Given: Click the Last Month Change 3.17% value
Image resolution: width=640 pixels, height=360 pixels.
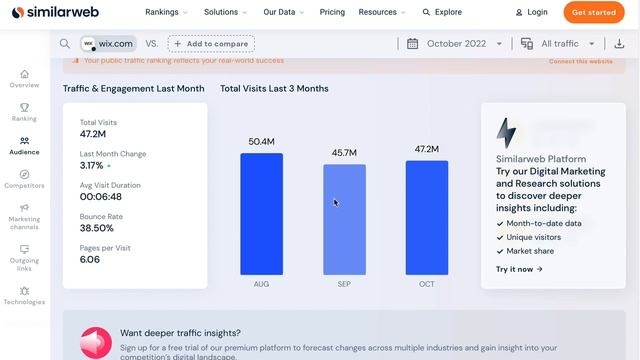Looking at the screenshot, I should click(91, 165).
